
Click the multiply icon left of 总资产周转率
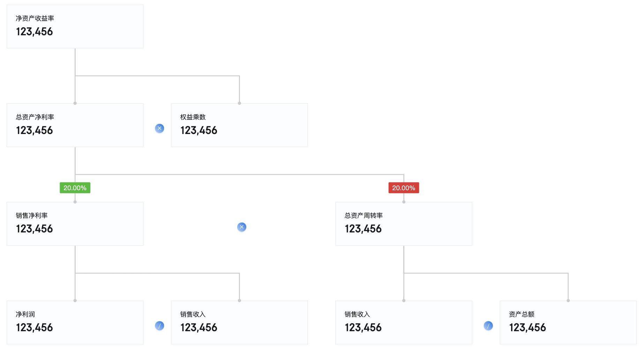pos(242,227)
